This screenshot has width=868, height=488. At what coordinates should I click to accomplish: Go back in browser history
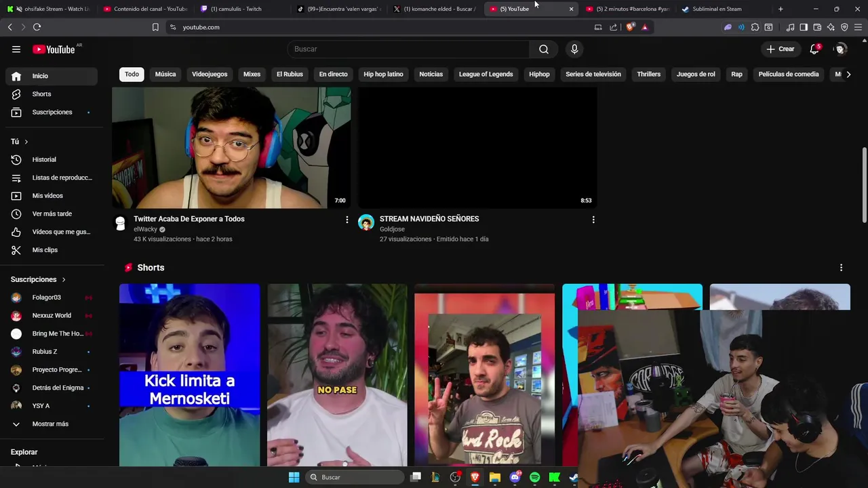coord(9,27)
